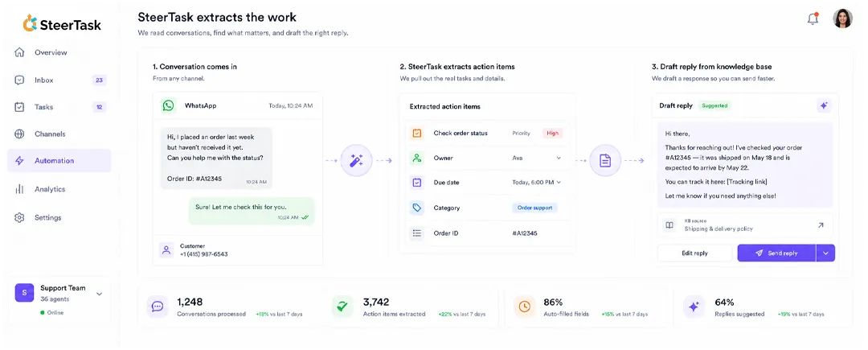Click the Overview home icon

click(19, 52)
